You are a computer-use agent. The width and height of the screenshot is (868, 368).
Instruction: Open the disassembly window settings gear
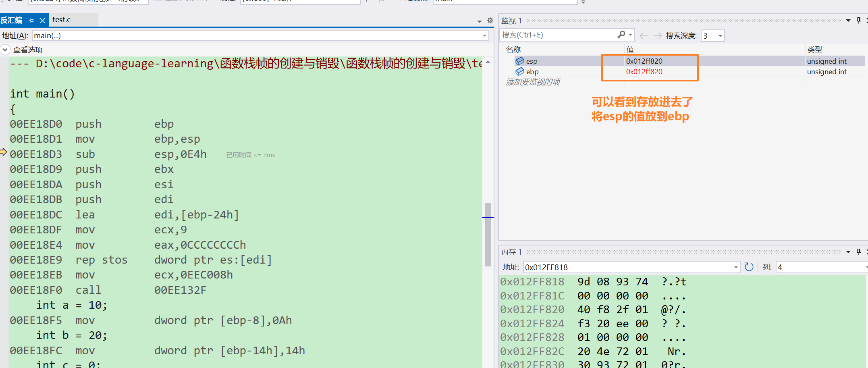click(x=490, y=21)
